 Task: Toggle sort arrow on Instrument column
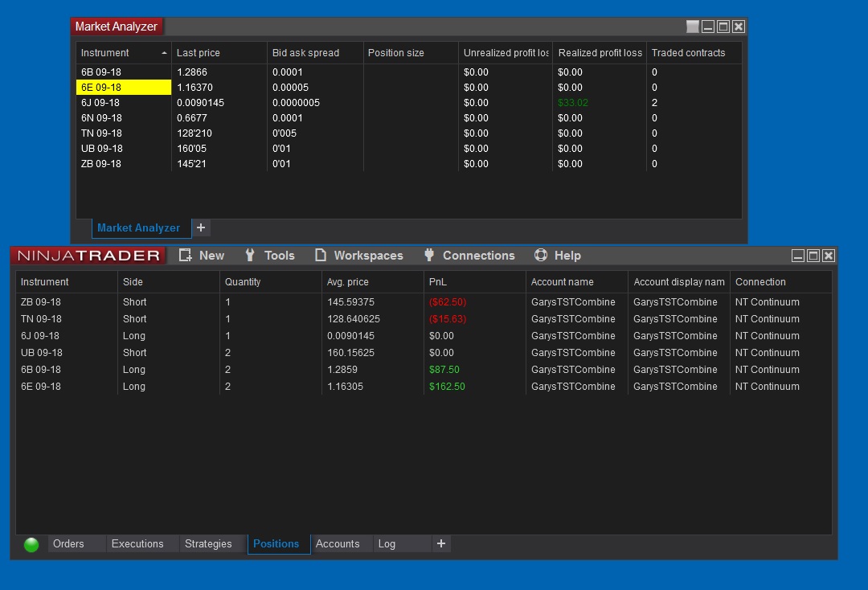point(164,53)
